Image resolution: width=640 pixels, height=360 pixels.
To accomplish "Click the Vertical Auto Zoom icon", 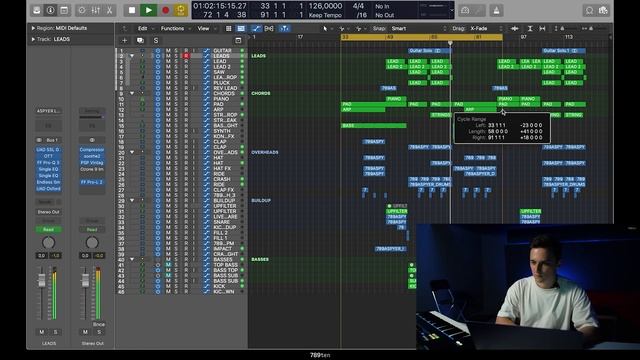I will [x=530, y=29].
